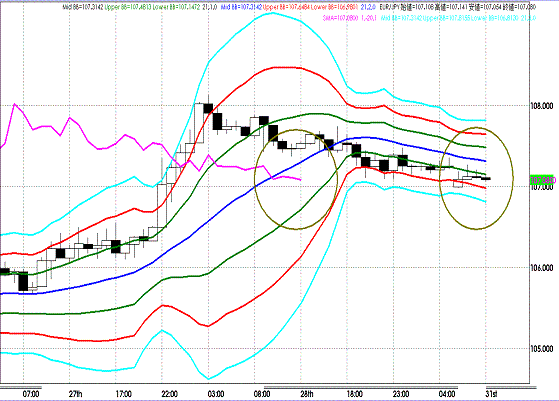Click the 04:00 time axis label
This screenshot has width=559, height=401.
click(x=447, y=394)
